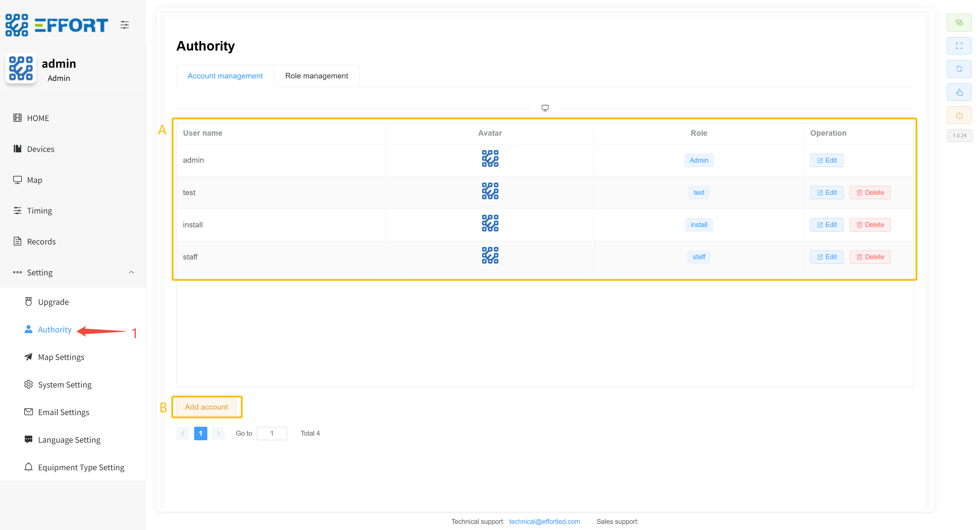Open Devices from sidebar menu
The height and width of the screenshot is (530, 980).
[x=40, y=149]
